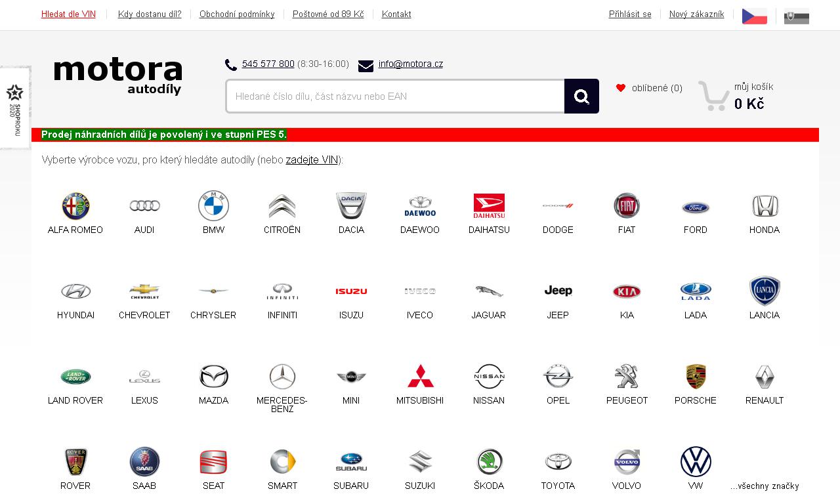Show all brands via ...všechny značky
The image size is (840, 504).
click(x=765, y=486)
